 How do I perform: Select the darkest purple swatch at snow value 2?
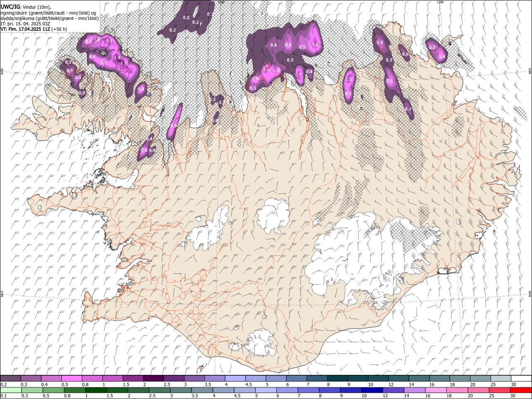(153, 378)
